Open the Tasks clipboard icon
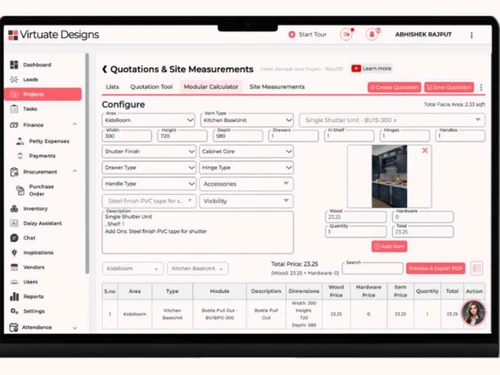 pyautogui.click(x=14, y=109)
